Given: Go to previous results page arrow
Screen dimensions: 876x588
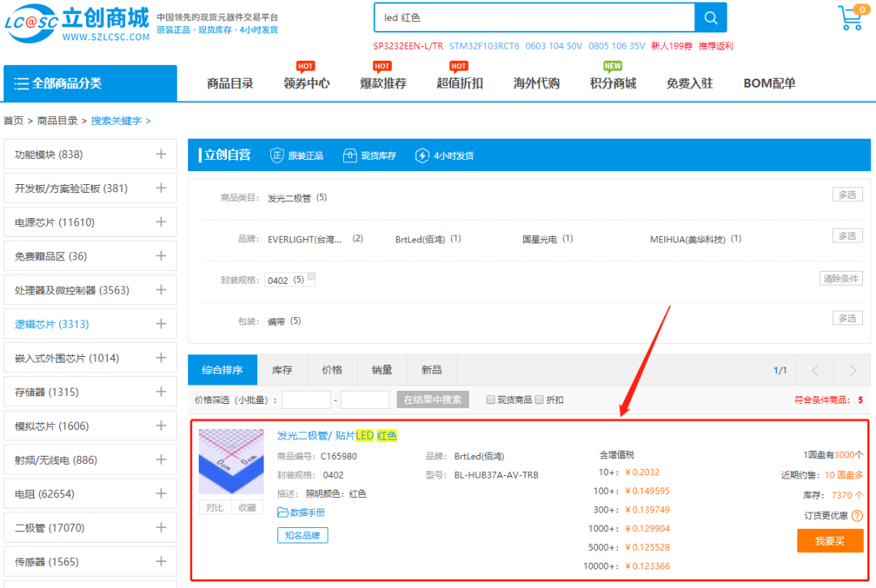Looking at the screenshot, I should pyautogui.click(x=815, y=370).
